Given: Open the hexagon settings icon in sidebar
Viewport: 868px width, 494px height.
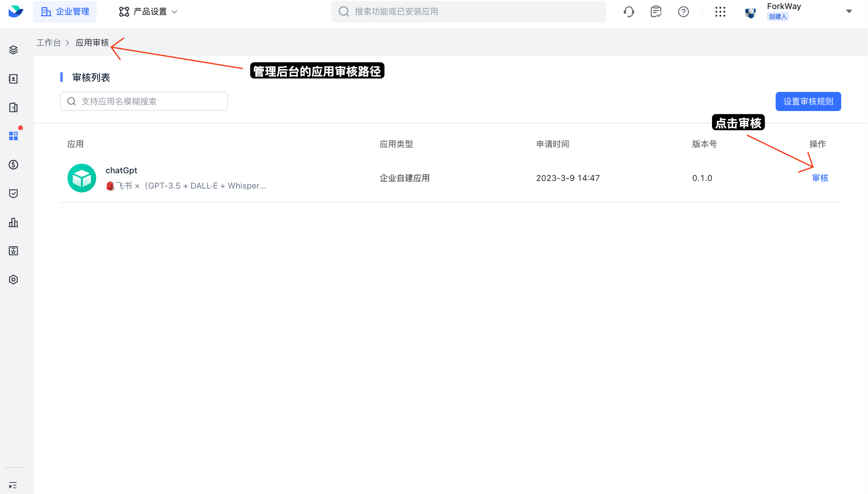Looking at the screenshot, I should click(x=13, y=280).
